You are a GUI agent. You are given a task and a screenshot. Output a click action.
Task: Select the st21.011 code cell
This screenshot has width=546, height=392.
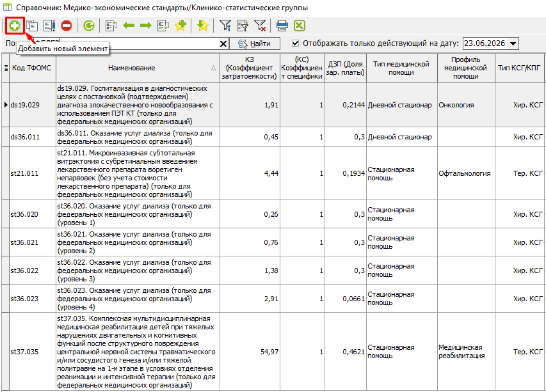click(33, 173)
